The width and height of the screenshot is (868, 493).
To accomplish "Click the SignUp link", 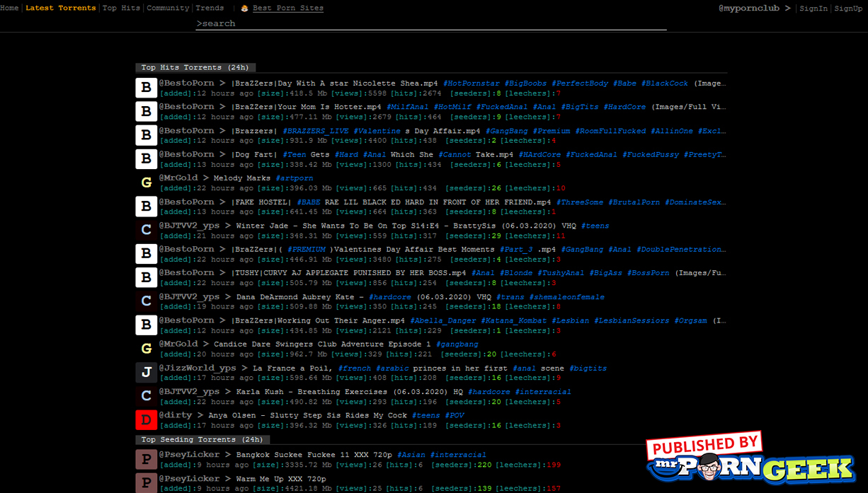I will 848,8.
